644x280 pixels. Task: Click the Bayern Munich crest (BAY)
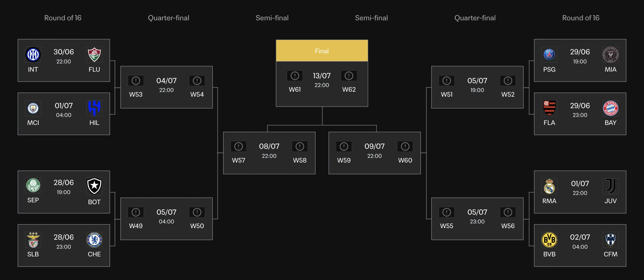point(610,108)
